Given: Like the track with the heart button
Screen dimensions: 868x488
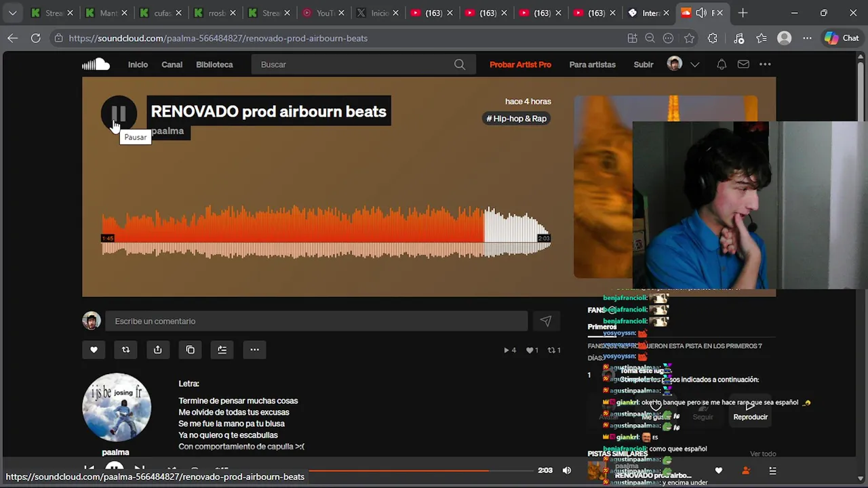Looking at the screenshot, I should (x=94, y=350).
